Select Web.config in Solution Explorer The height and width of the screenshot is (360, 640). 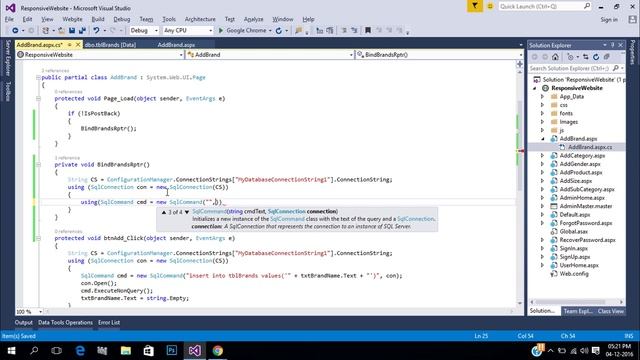click(574, 274)
